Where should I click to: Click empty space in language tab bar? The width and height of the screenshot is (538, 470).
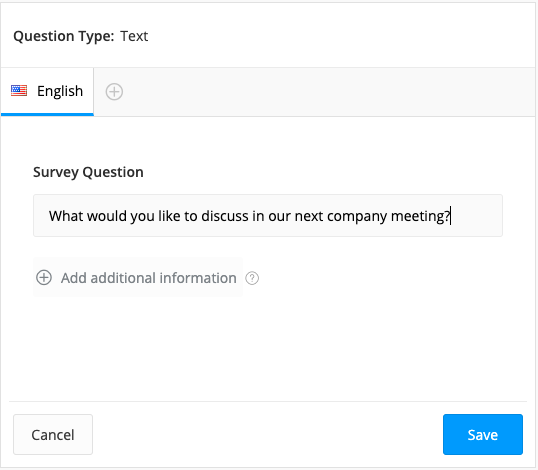pyautogui.click(x=326, y=92)
